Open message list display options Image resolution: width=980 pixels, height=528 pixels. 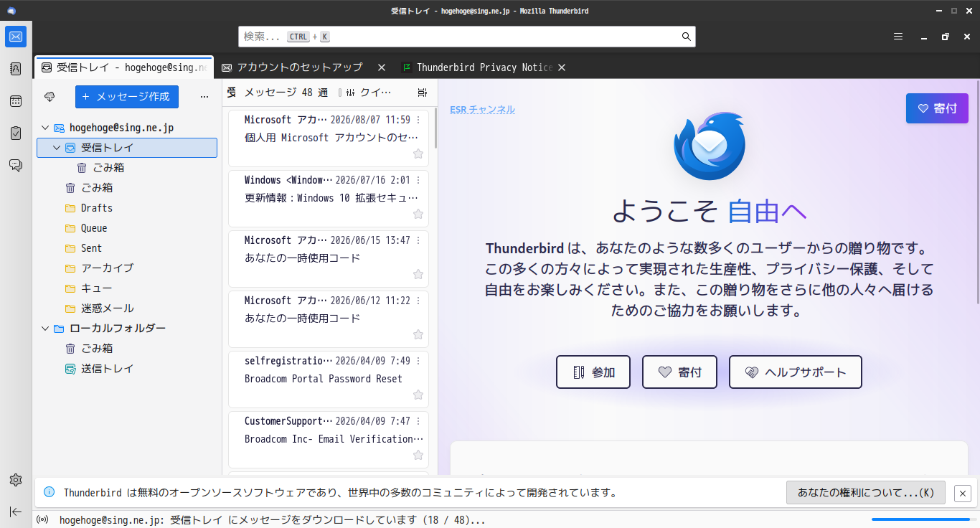(x=422, y=93)
